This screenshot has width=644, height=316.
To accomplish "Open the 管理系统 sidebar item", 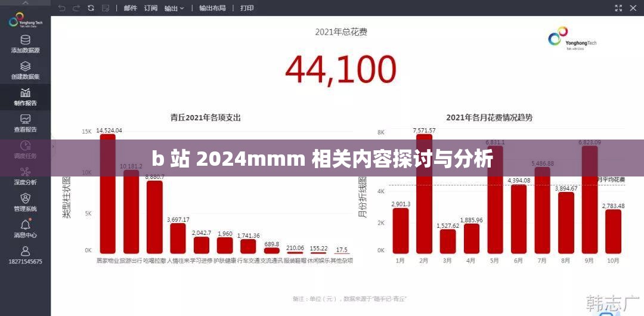I will click(x=25, y=203).
